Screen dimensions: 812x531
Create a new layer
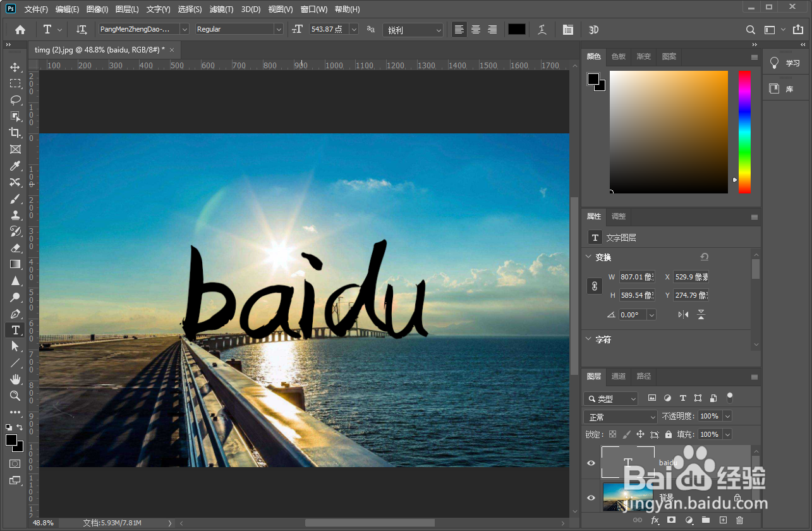pyautogui.click(x=723, y=520)
